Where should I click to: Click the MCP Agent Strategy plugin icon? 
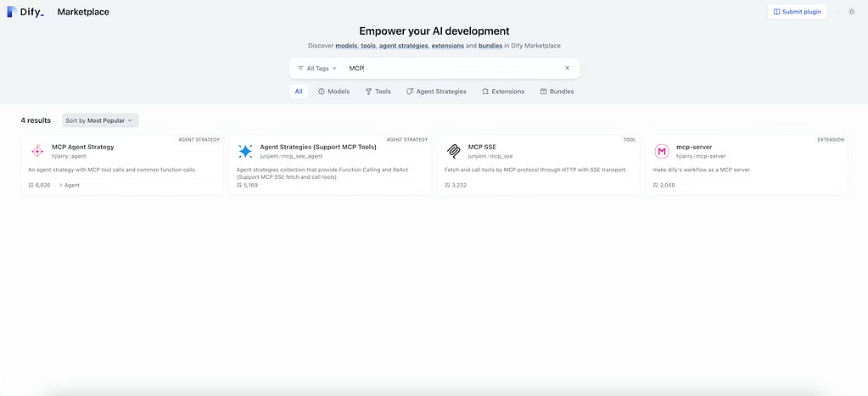(37, 151)
